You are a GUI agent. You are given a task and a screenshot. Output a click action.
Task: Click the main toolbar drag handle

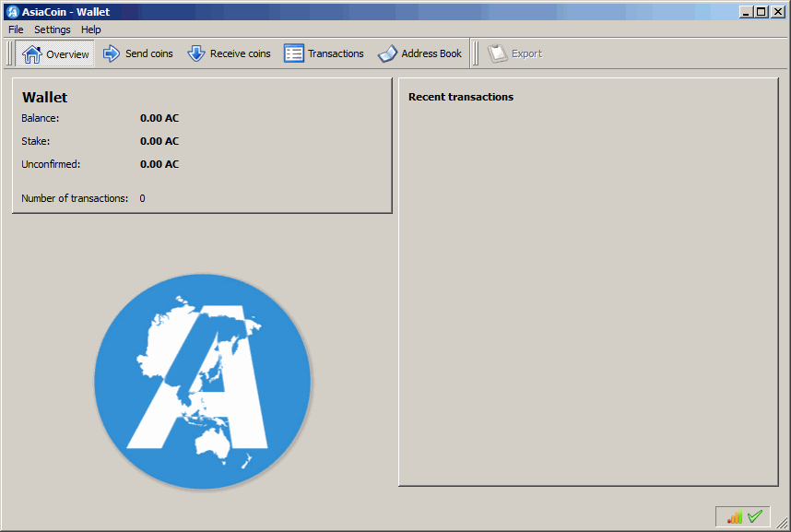(x=8, y=53)
